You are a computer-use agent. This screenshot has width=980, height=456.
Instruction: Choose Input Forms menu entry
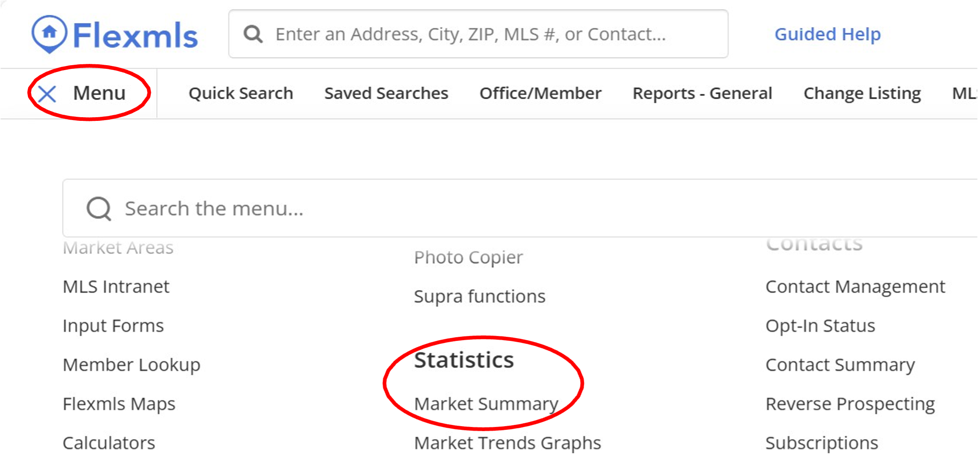point(113,326)
